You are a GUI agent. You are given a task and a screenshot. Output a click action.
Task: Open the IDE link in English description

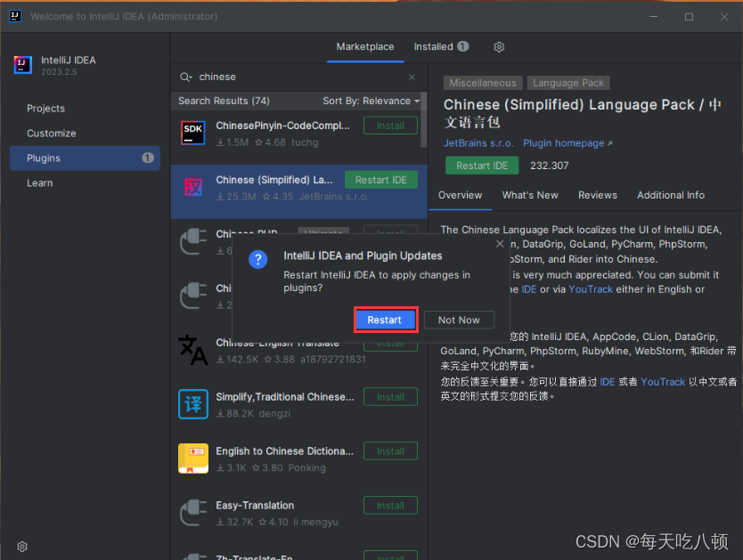point(529,289)
